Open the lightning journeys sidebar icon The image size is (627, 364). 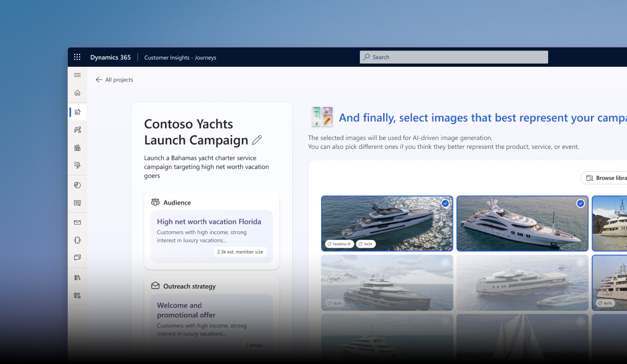(77, 130)
